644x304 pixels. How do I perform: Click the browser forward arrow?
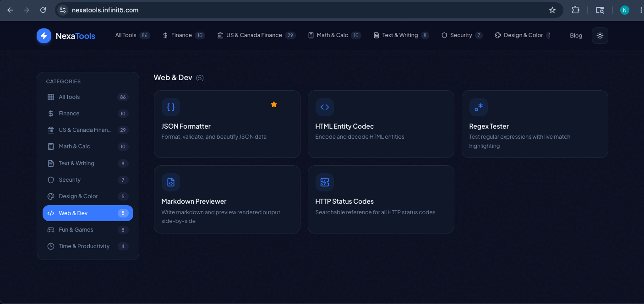(27, 10)
